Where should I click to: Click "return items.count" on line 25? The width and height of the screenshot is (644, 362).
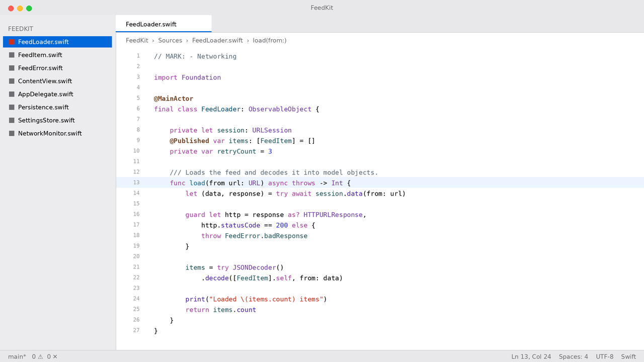pos(221,310)
